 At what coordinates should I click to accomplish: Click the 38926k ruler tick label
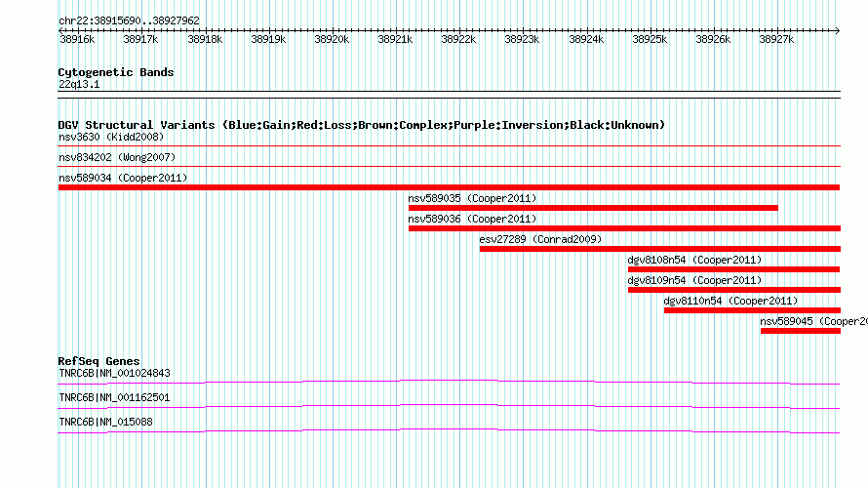tap(713, 39)
